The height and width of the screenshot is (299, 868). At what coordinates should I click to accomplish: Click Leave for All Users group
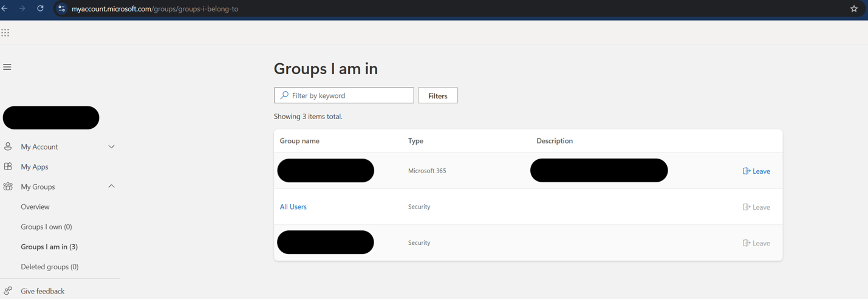coord(756,207)
